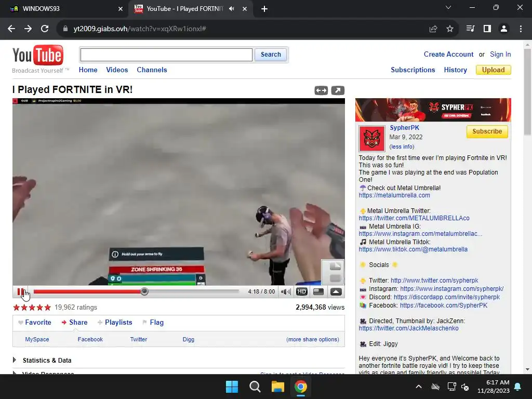Switch player to widescreen size button
The width and height of the screenshot is (532, 399).
(x=318, y=291)
